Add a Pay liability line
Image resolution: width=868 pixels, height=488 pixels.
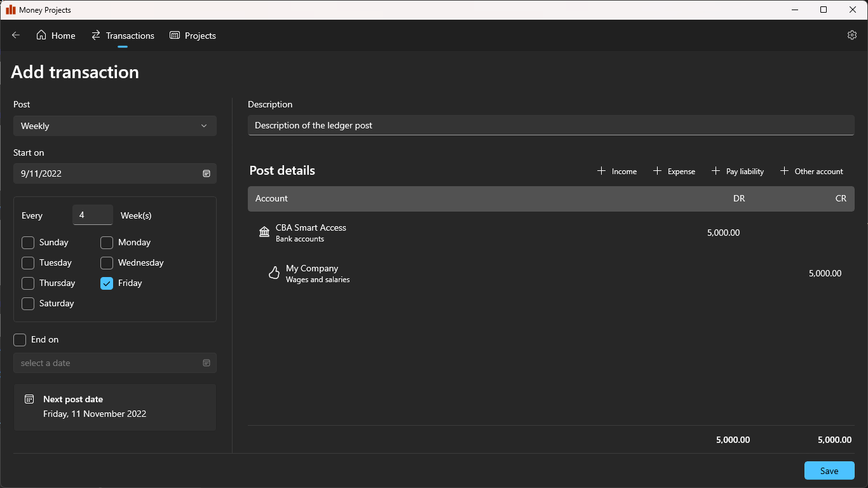tap(737, 171)
